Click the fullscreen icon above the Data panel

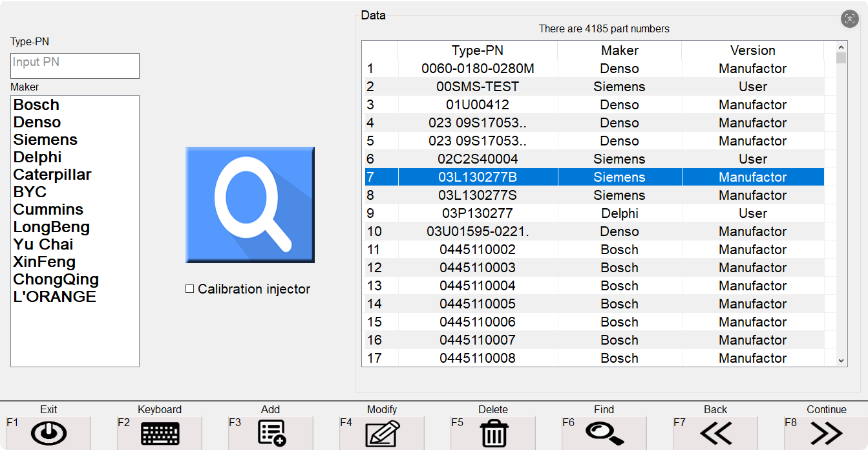pyautogui.click(x=850, y=19)
